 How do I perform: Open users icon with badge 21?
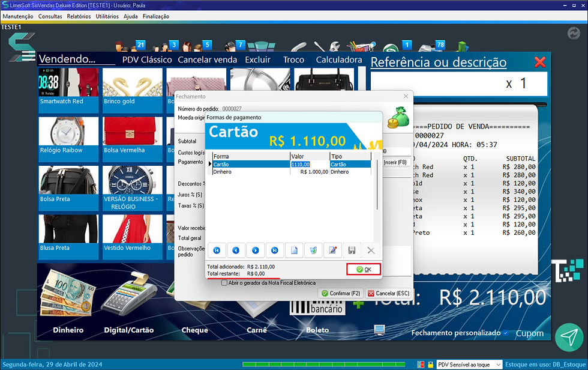(x=130, y=46)
